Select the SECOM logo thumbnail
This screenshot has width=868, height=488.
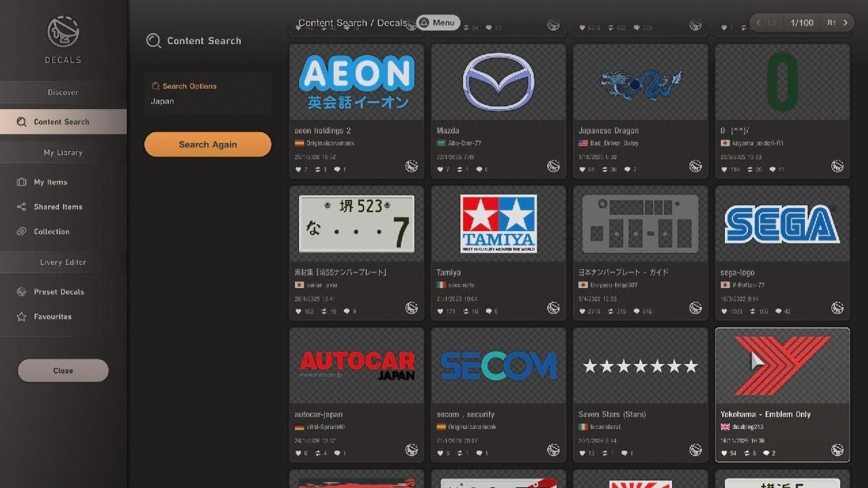point(498,366)
